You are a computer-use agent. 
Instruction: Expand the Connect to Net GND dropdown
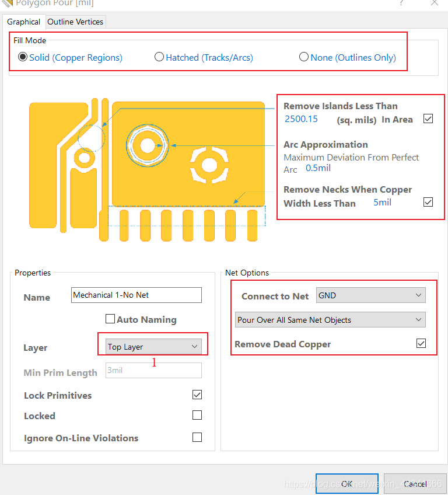(x=370, y=295)
